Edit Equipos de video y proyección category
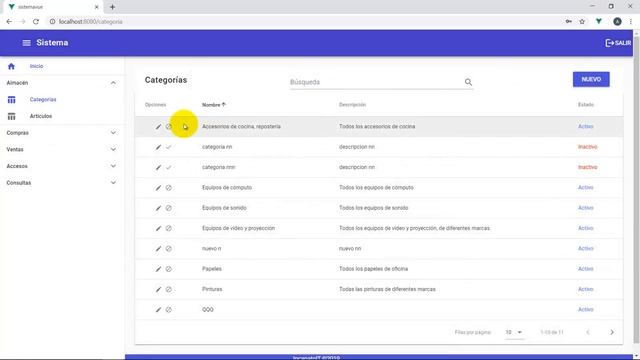Screen dimensions: 640x360 pos(158,229)
